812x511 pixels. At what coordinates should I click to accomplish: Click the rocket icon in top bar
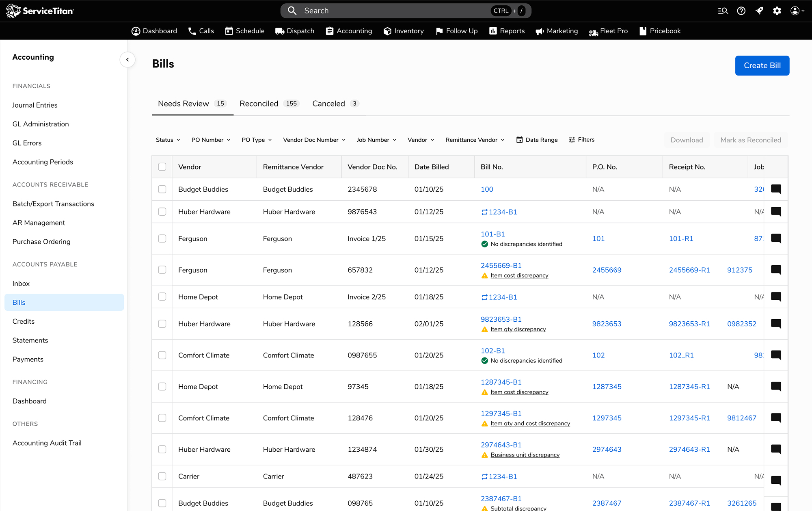pos(759,11)
